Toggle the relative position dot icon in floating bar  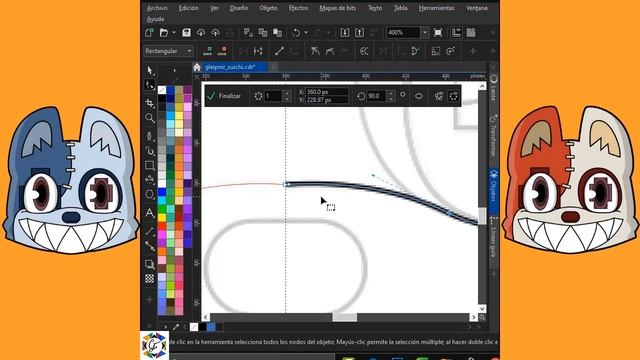pyautogui.click(x=403, y=95)
